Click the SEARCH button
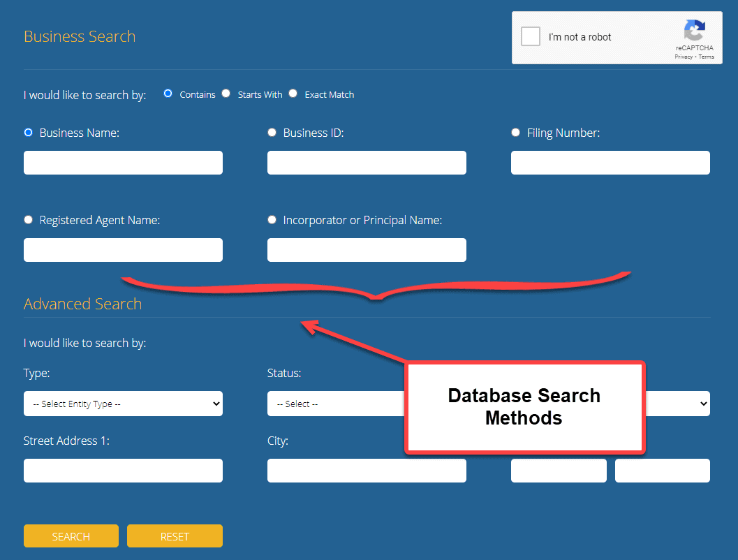The height and width of the screenshot is (560, 738). click(71, 536)
